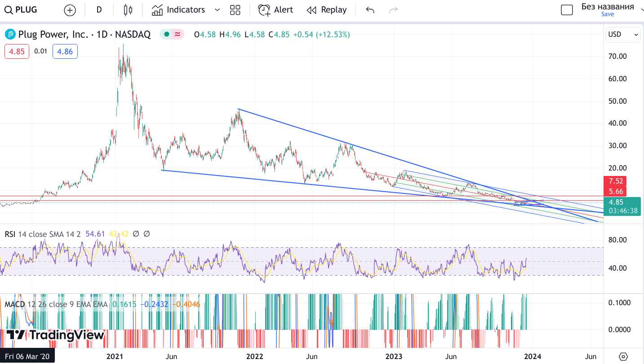Click the TradingView logo
644x364 pixels.
click(x=55, y=335)
